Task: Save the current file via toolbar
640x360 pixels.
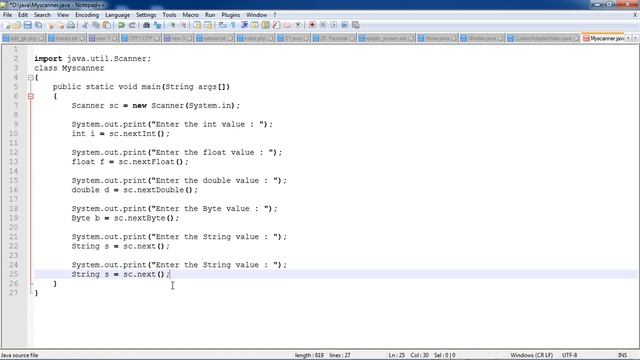Action: (x=27, y=25)
